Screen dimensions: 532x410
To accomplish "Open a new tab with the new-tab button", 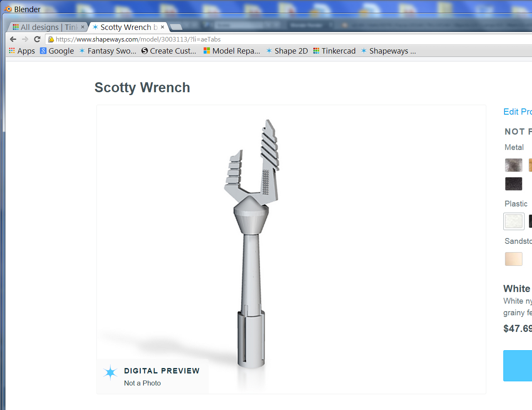I will point(176,27).
